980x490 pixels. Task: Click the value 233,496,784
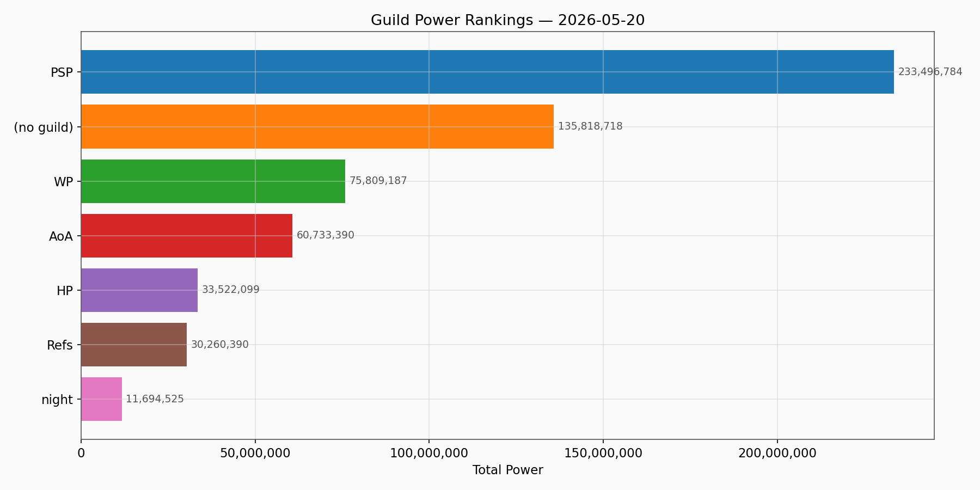(930, 72)
